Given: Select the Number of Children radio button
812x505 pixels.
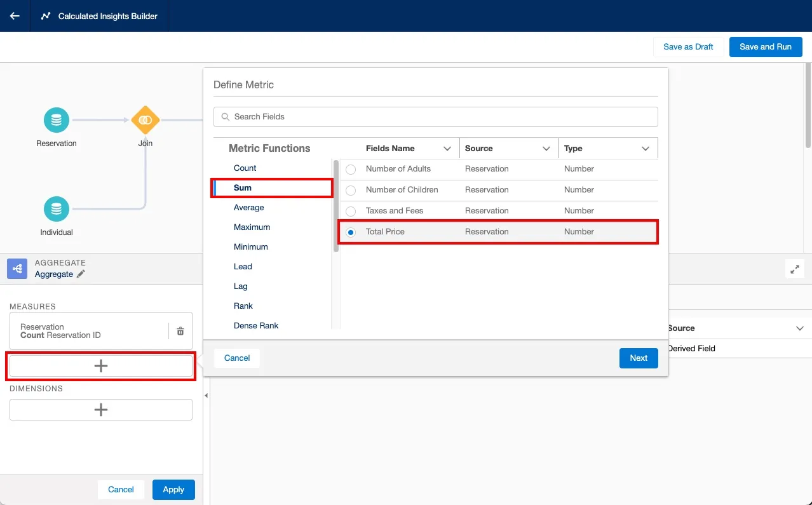Looking at the screenshot, I should tap(351, 190).
